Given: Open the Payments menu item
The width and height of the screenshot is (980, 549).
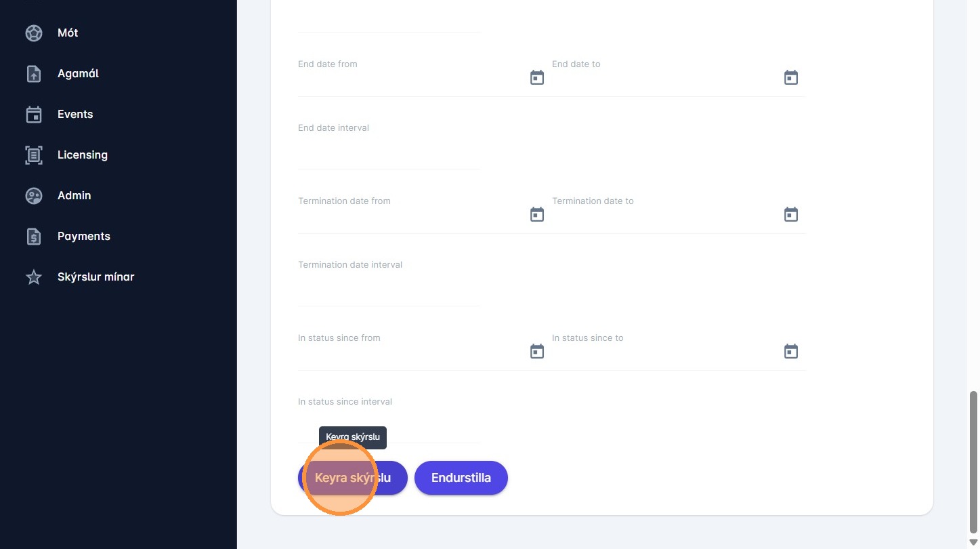Looking at the screenshot, I should pos(84,237).
